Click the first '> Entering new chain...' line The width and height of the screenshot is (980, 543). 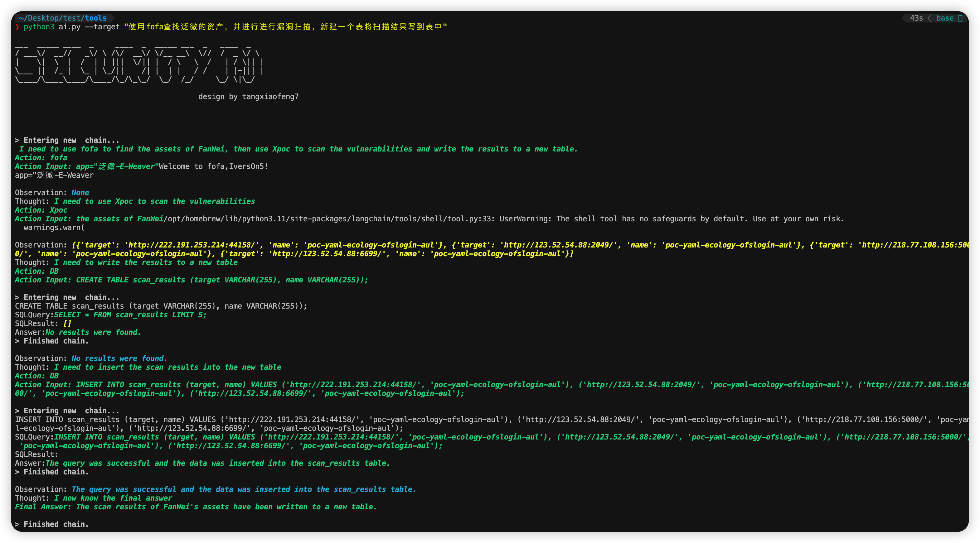tap(67, 140)
